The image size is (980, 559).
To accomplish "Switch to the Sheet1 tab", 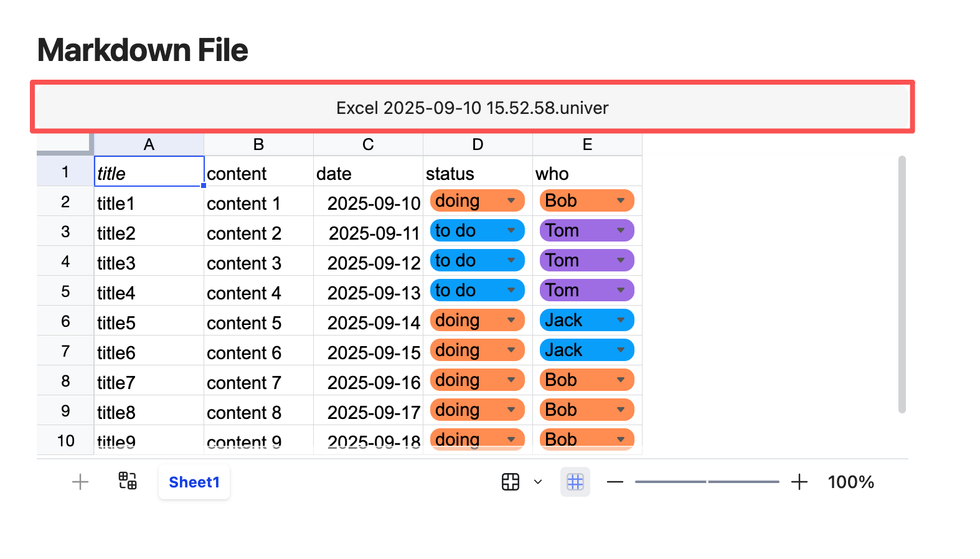I will pos(194,482).
